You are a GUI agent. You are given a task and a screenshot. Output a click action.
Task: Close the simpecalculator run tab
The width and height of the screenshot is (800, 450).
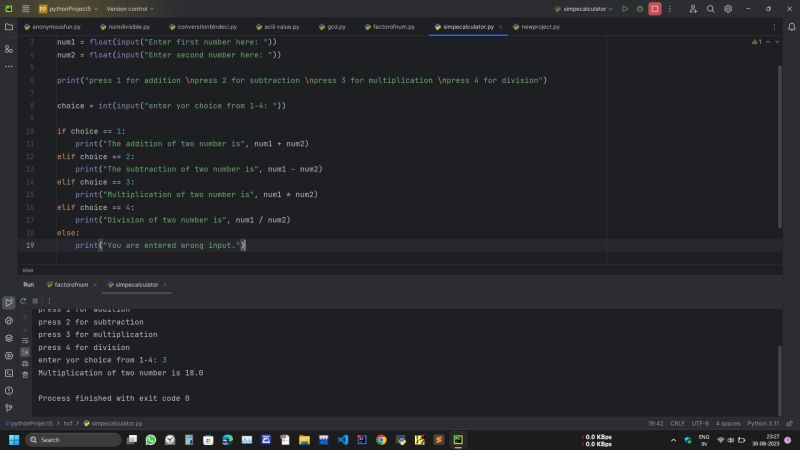[x=165, y=285]
